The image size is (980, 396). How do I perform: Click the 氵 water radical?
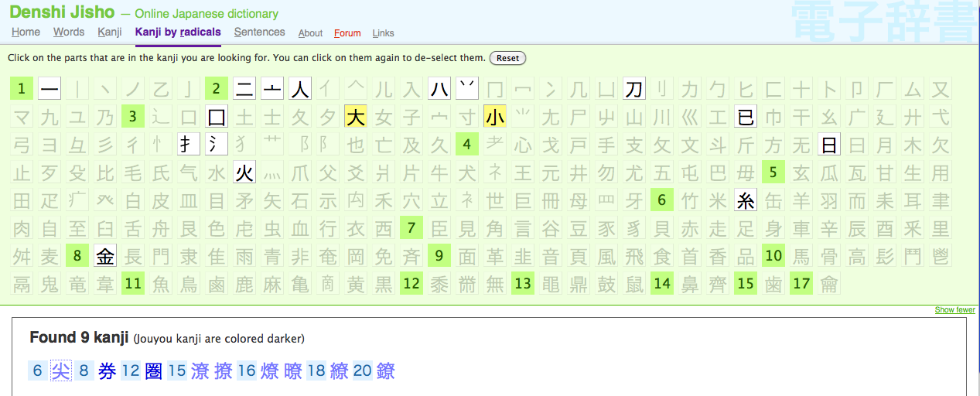pos(217,145)
